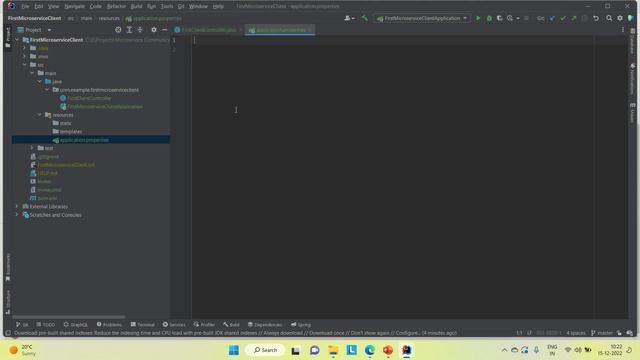
Task: Open the Tools menu
Action: (167, 6)
